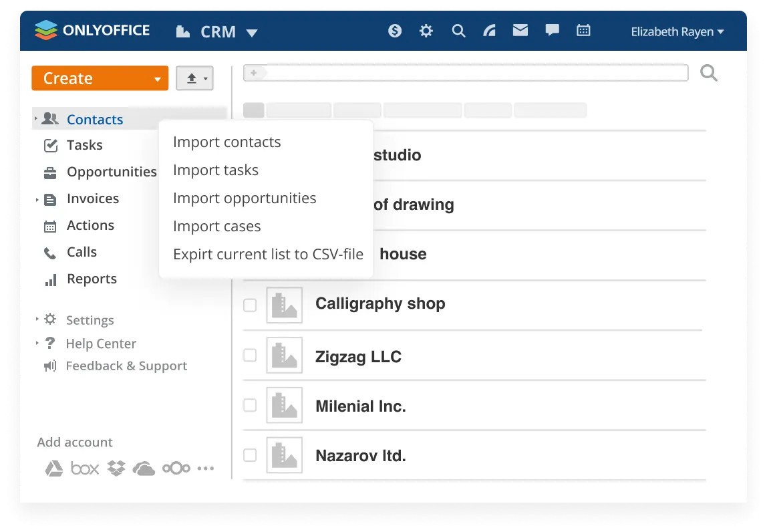Select the Zigzag LLC checkbox
The image size is (767, 532).
[250, 355]
